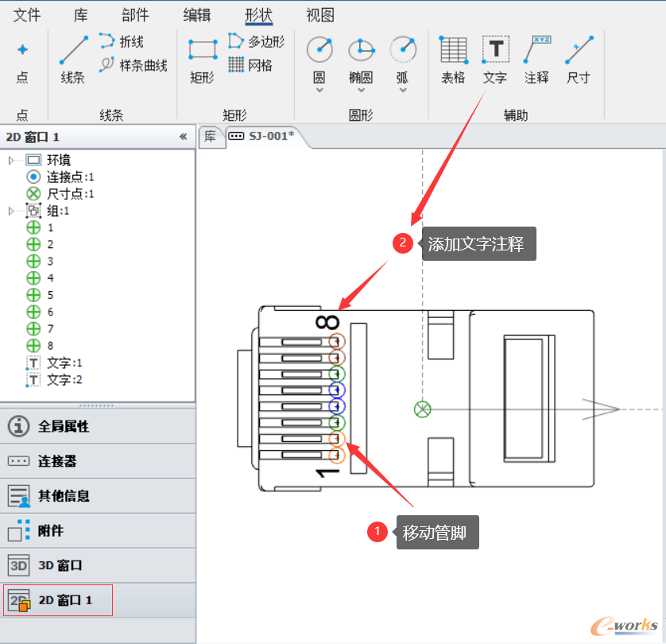666x644 pixels.
Task: Click the pin label 8 on canvas
Action: click(327, 323)
